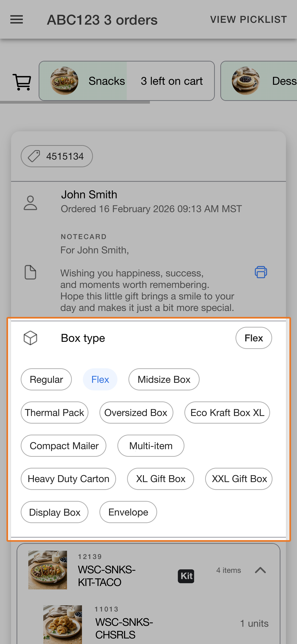This screenshot has width=297, height=644.
Task: Choose the XL Gift Box type
Action: coord(160,479)
